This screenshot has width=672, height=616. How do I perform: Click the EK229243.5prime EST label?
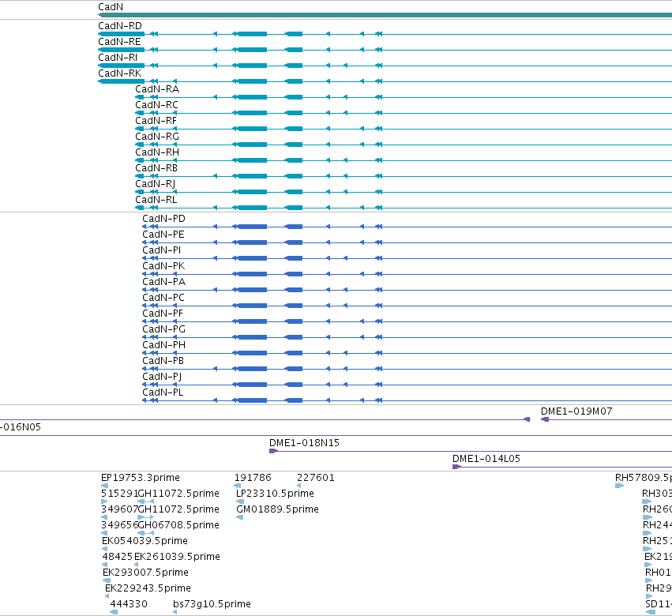pyautogui.click(x=148, y=588)
